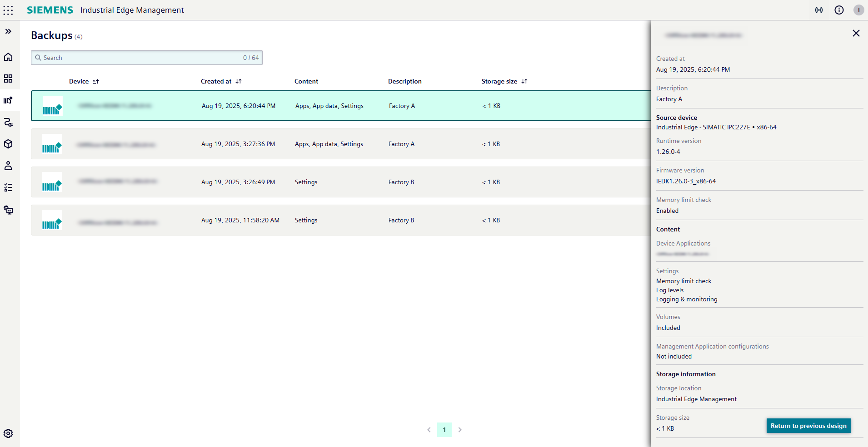Image resolution: width=868 pixels, height=447 pixels.
Task: Sort backups by Created at column
Action: point(239,81)
